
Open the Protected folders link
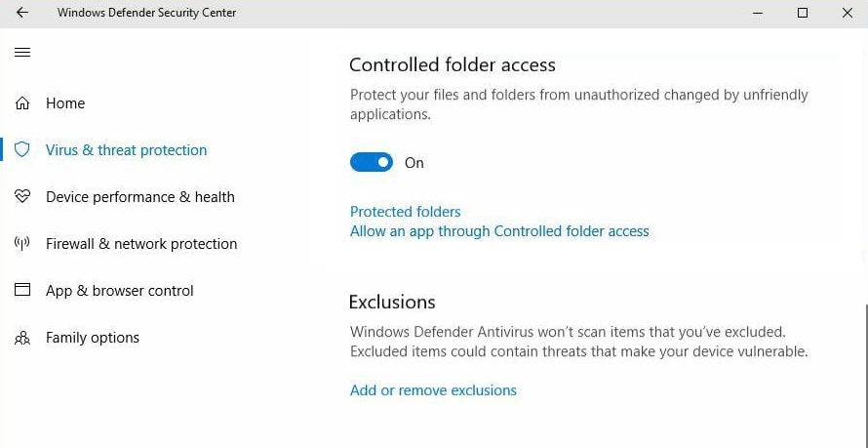tap(405, 212)
